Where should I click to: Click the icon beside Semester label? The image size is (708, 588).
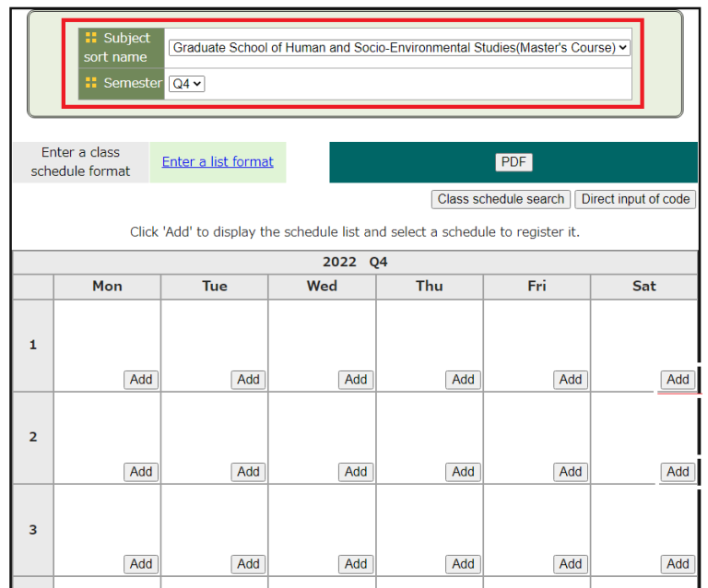point(90,83)
